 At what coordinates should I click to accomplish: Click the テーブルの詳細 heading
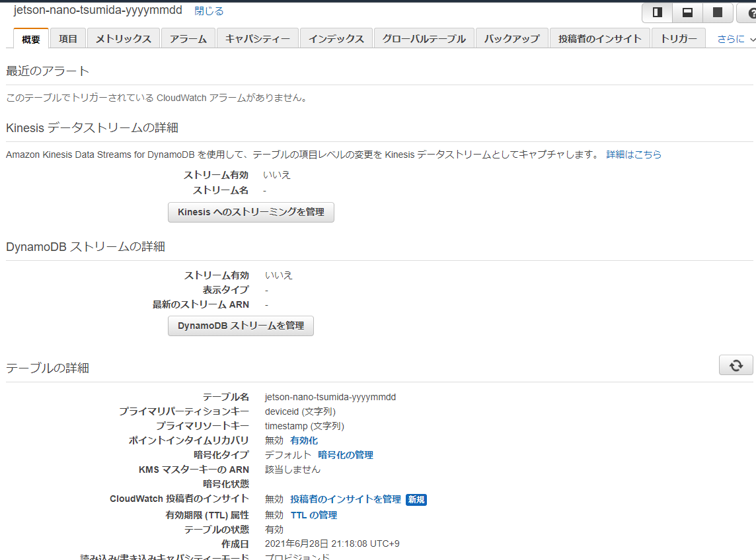(48, 368)
